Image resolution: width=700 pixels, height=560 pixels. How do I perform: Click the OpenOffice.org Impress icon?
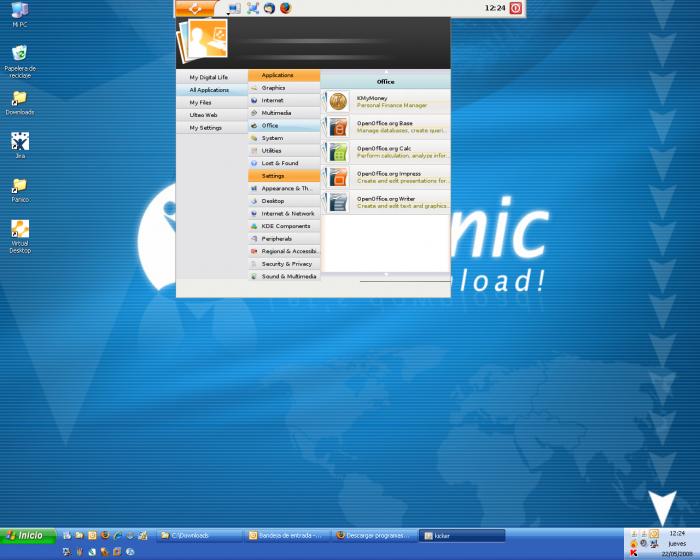[x=338, y=177]
